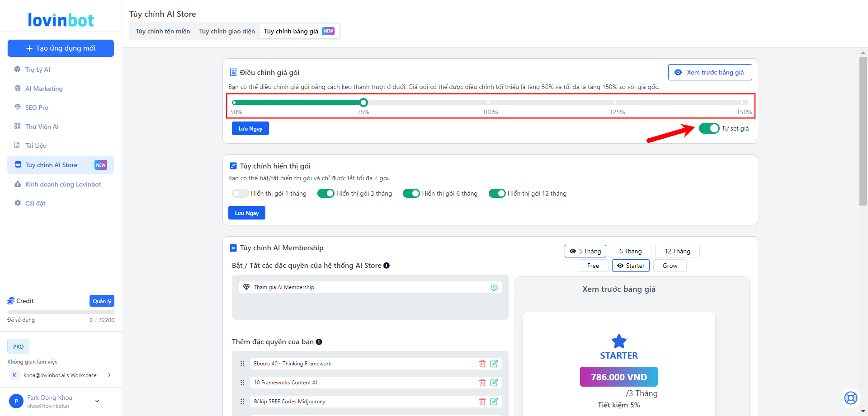Image resolution: width=868 pixels, height=416 pixels.
Task: Open the Cài đặt sidebar section
Action: 35,203
